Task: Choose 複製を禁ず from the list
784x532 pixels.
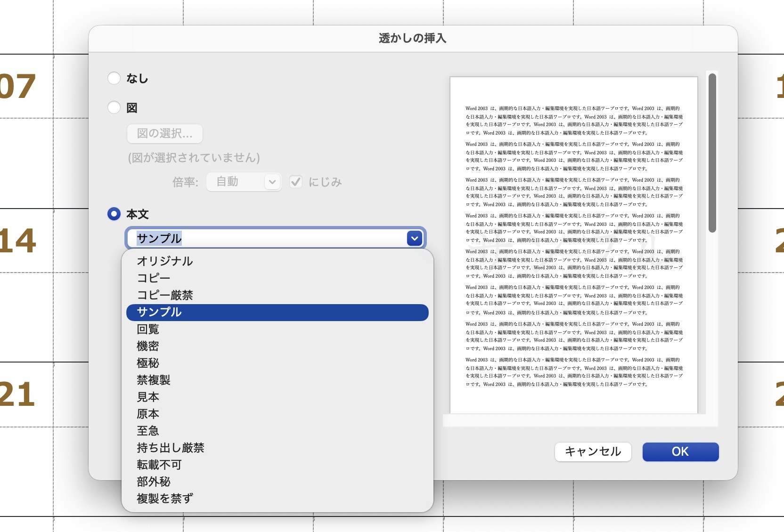Action: pyautogui.click(x=278, y=499)
